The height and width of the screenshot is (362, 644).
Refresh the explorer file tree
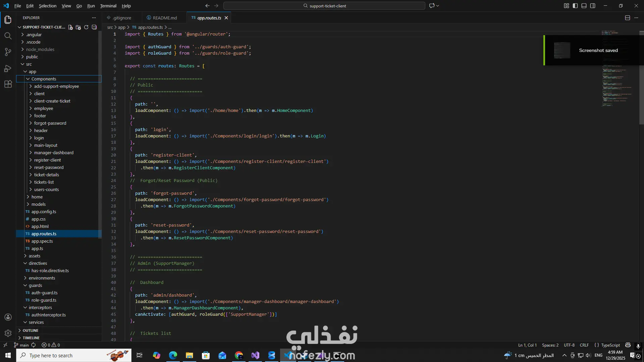[x=86, y=27]
